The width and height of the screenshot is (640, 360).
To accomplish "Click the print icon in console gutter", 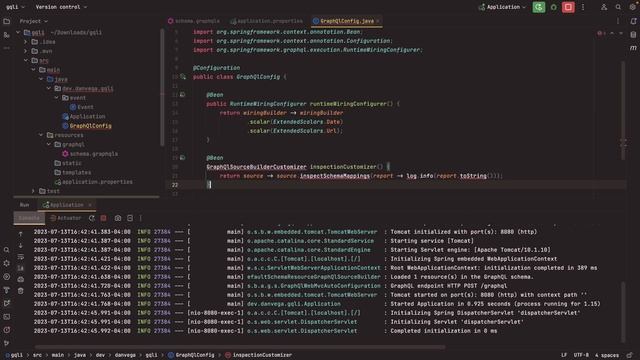I will (x=20, y=280).
